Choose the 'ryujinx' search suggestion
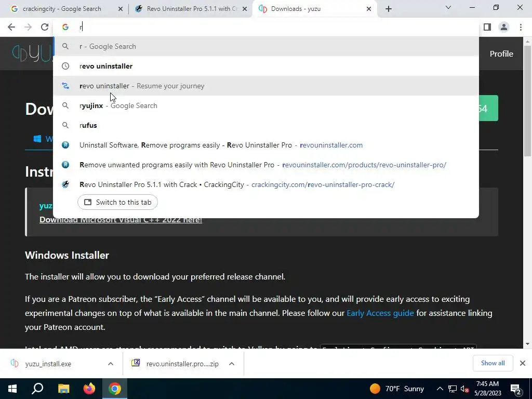Viewport: 532px width, 399px height. pyautogui.click(x=266, y=105)
